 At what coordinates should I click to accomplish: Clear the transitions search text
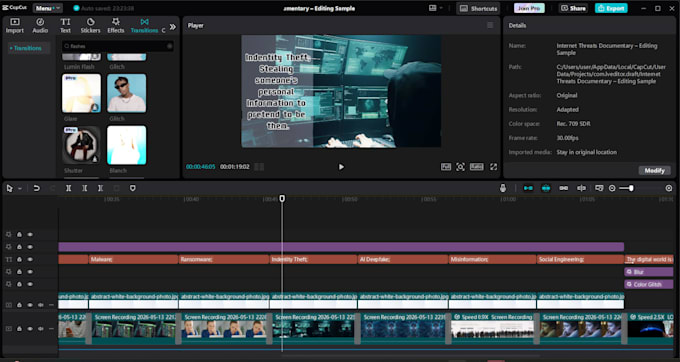click(169, 46)
